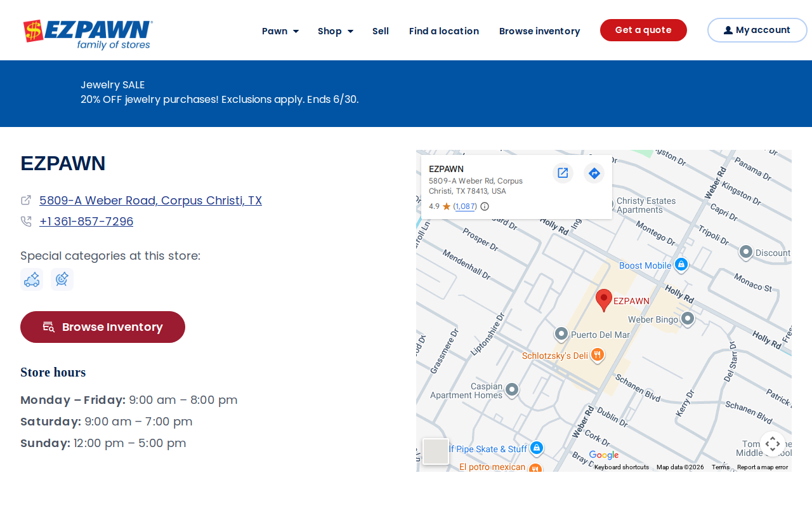The height and width of the screenshot is (508, 812).
Task: Click the target special category icon
Action: tap(62, 279)
